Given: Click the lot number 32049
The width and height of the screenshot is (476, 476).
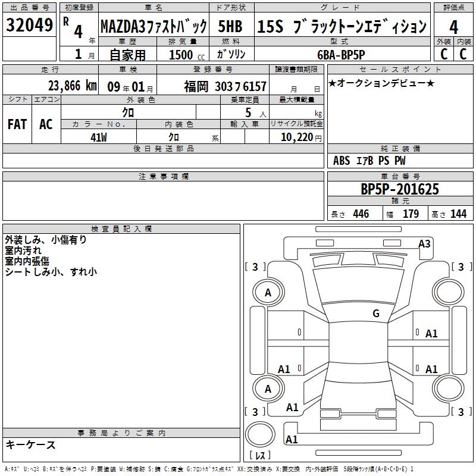Looking at the screenshot, I should 29,25.
